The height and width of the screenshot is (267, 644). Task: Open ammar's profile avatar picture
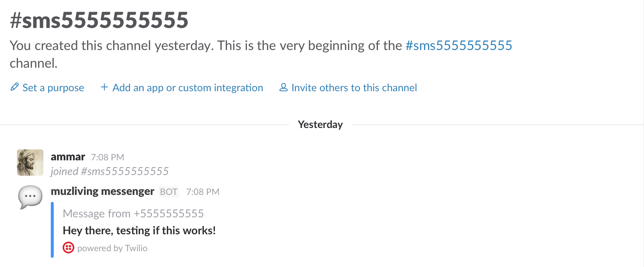(x=30, y=163)
